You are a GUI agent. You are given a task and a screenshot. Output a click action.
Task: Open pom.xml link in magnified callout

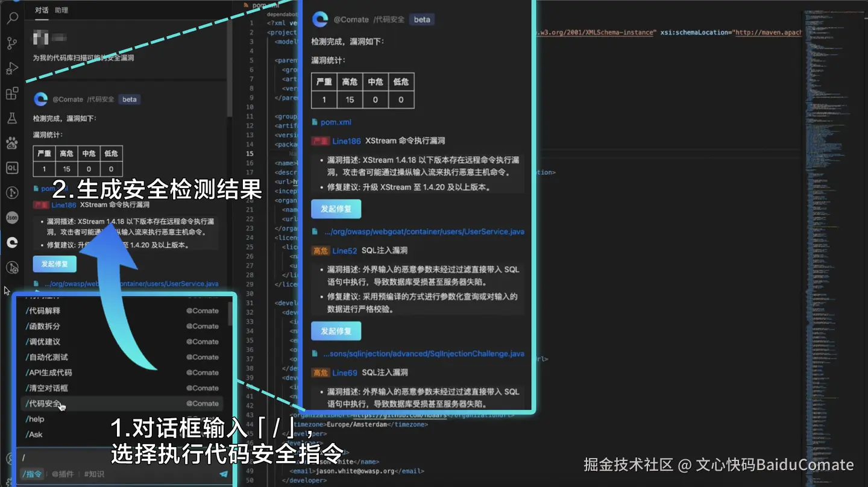tap(336, 122)
